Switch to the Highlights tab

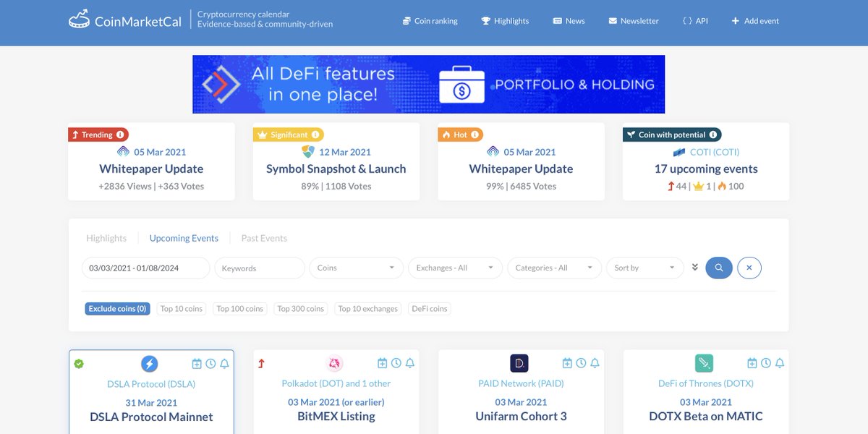click(106, 238)
